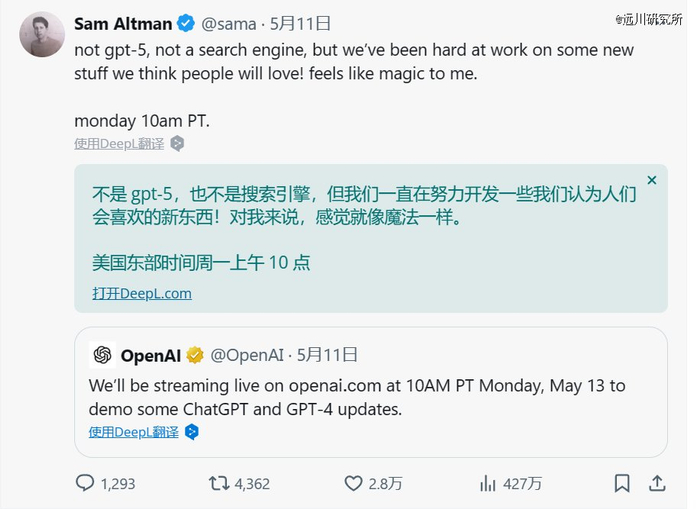Click Sam Altman's blue verified badge
Viewport: 700px width, 509px height.
(186, 23)
